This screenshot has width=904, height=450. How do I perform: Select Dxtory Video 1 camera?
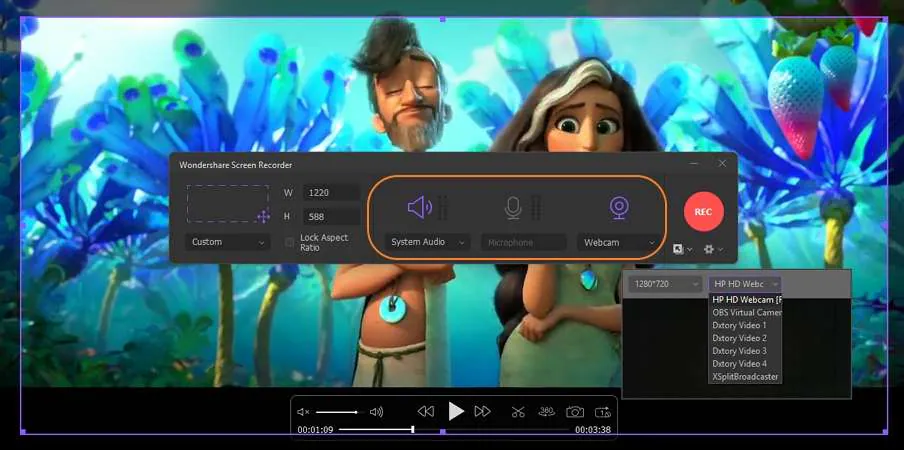745,325
